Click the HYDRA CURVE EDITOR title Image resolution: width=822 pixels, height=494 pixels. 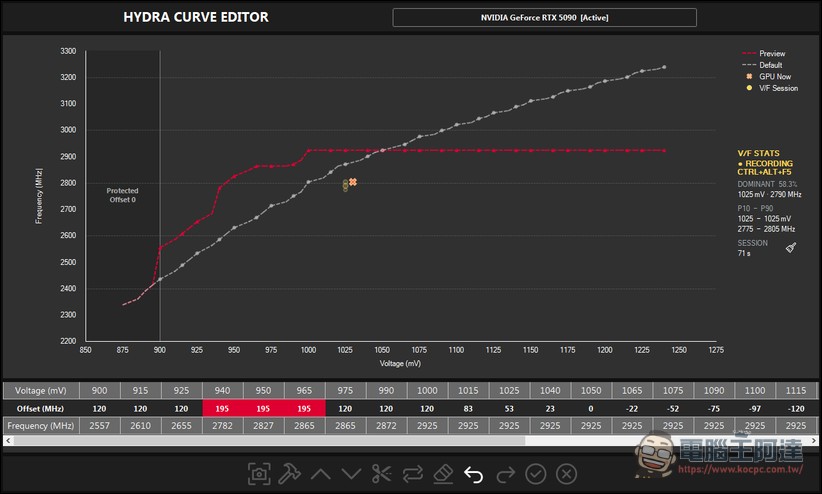[x=196, y=17]
